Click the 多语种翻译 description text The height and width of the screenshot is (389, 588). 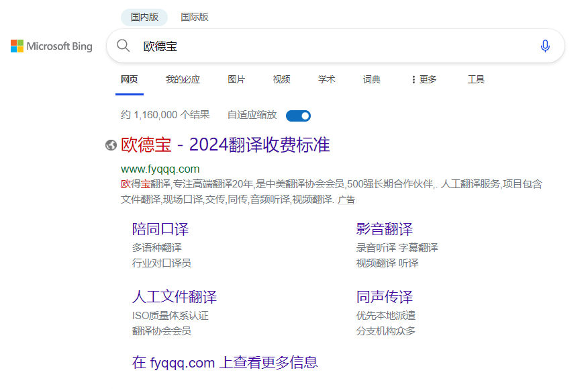point(157,248)
